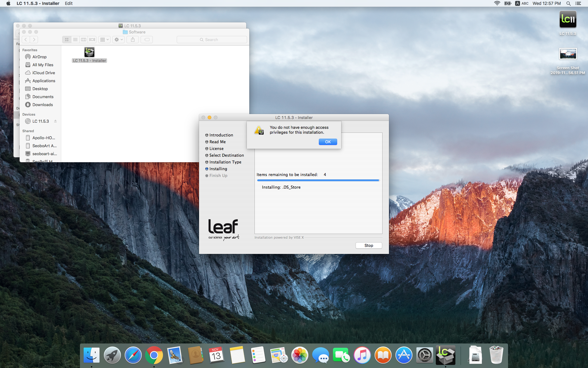Viewport: 588px width, 368px height.
Task: Expand the Shared section in Finder
Action: coord(29,131)
